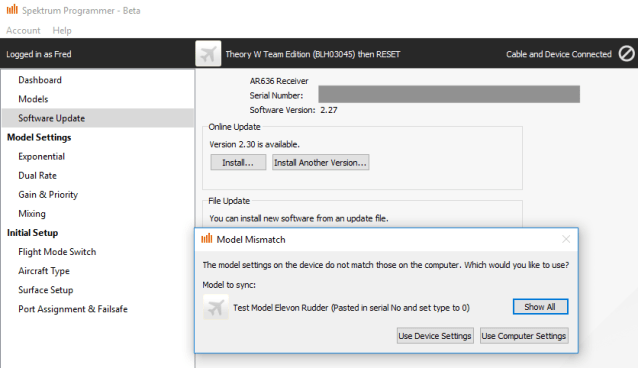Click the 'File Update' group label

tap(229, 201)
